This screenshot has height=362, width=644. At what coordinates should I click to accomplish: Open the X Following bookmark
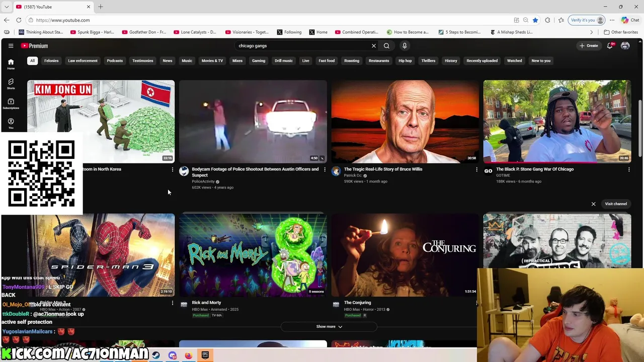[x=289, y=32]
